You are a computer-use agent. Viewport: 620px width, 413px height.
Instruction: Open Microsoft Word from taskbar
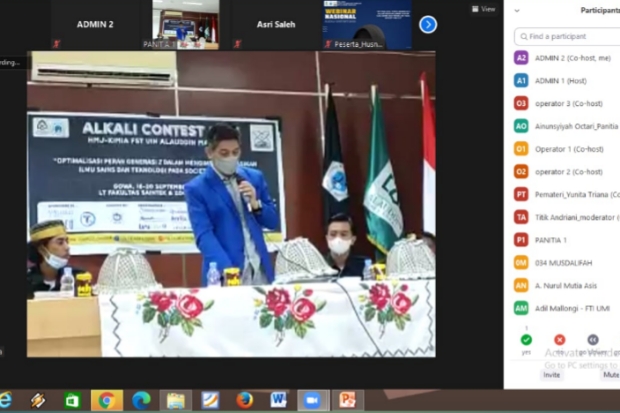click(x=278, y=400)
